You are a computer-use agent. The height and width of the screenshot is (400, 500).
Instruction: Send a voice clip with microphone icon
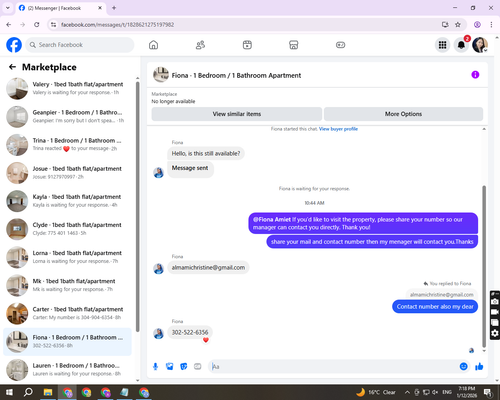(x=155, y=367)
